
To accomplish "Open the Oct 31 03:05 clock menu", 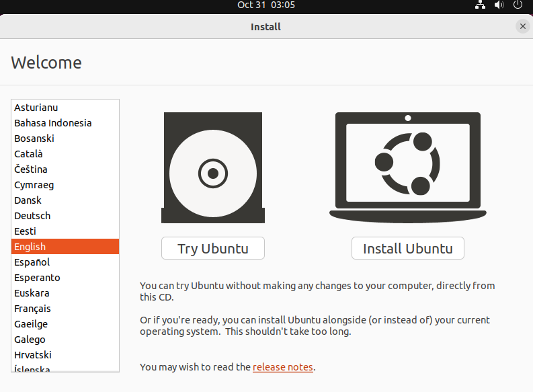I will [x=266, y=5].
